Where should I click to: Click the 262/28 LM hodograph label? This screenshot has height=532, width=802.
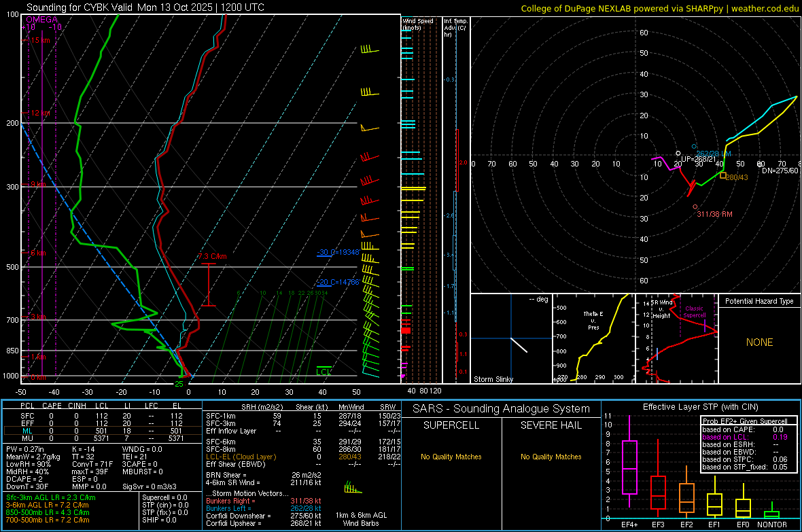pyautogui.click(x=714, y=154)
